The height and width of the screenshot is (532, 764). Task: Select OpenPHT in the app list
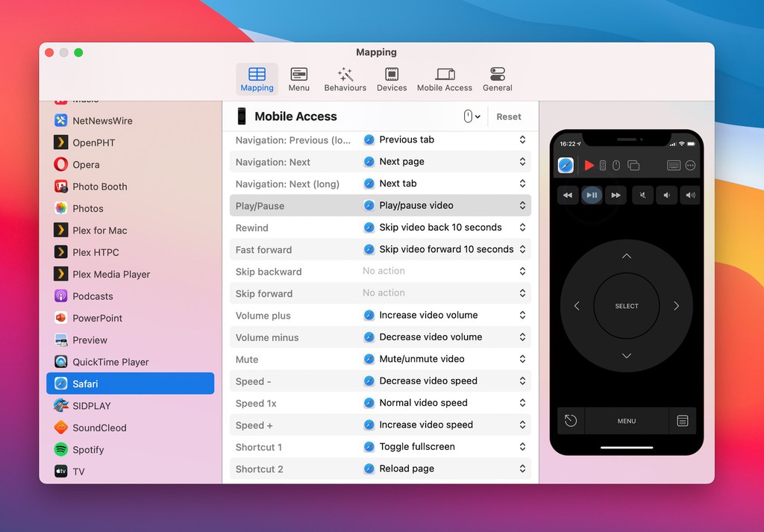pyautogui.click(x=130, y=143)
